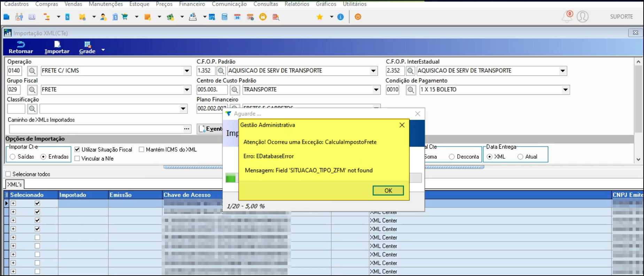Click the search icon beside C.F.O.P. Padrão code
644x276 pixels.
coord(221,71)
